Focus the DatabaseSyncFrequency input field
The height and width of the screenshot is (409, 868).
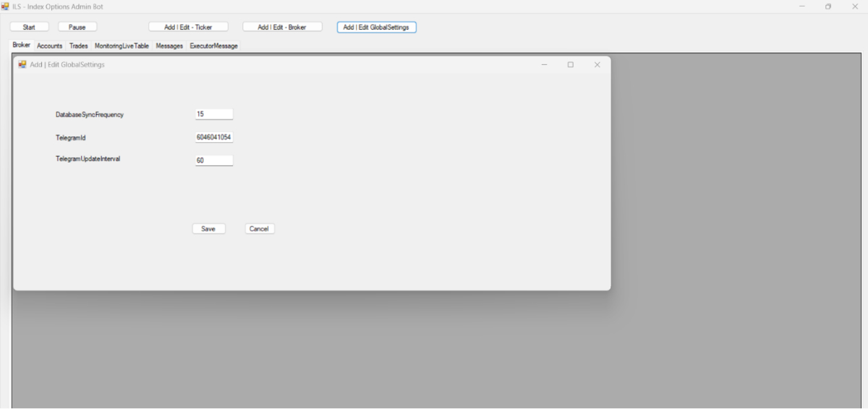tap(214, 114)
